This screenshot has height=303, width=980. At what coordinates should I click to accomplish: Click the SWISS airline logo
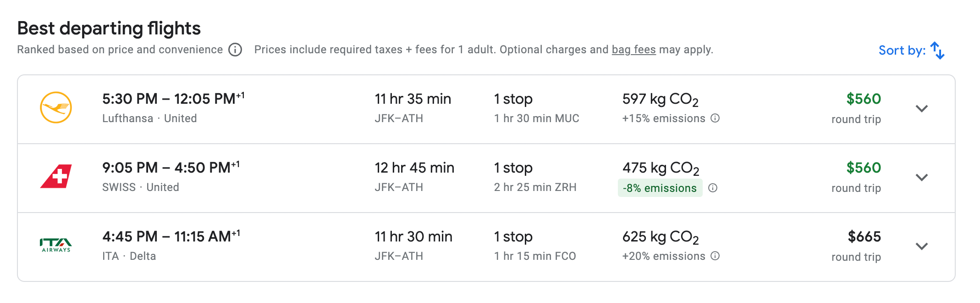click(56, 175)
